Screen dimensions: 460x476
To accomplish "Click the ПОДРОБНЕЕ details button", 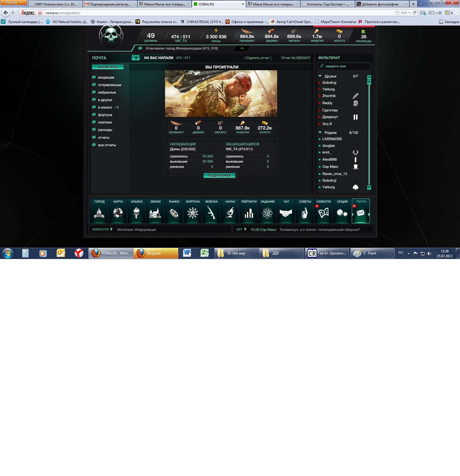I will tap(219, 176).
